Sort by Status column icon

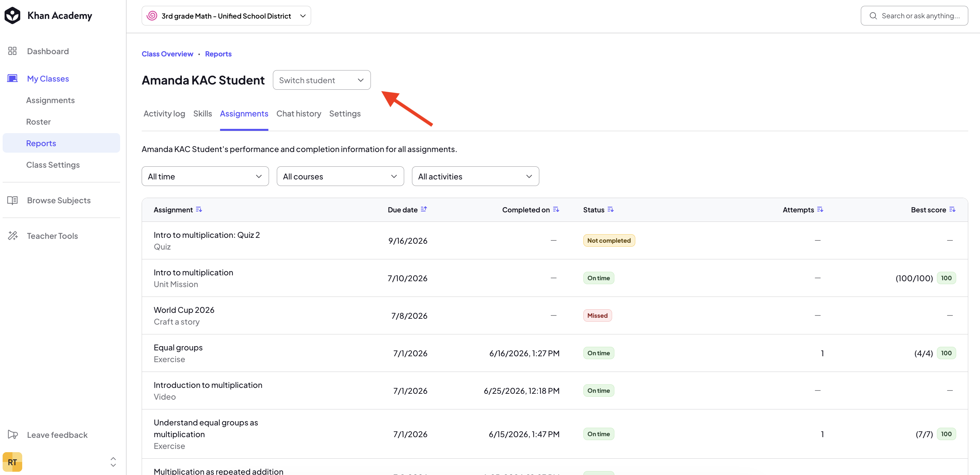(x=610, y=209)
